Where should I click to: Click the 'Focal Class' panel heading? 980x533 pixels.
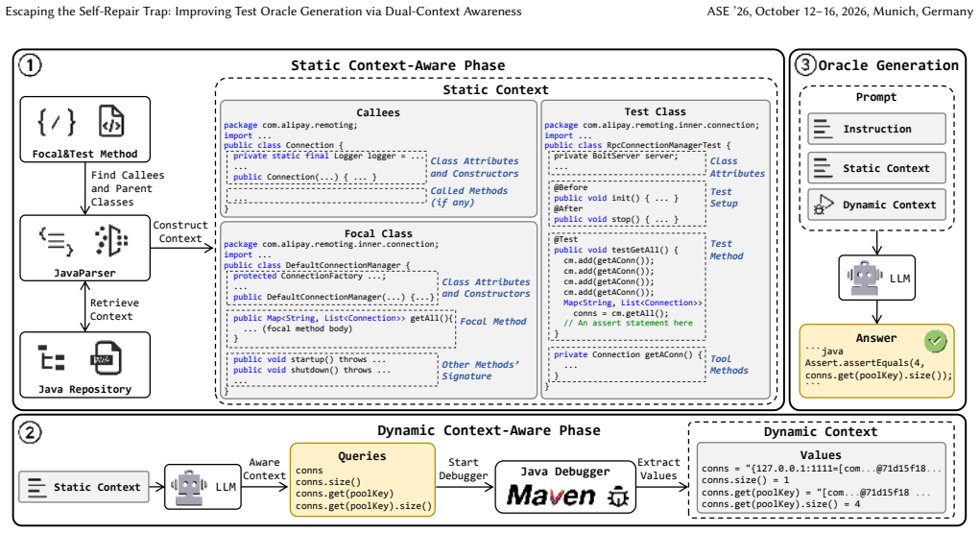tap(378, 233)
